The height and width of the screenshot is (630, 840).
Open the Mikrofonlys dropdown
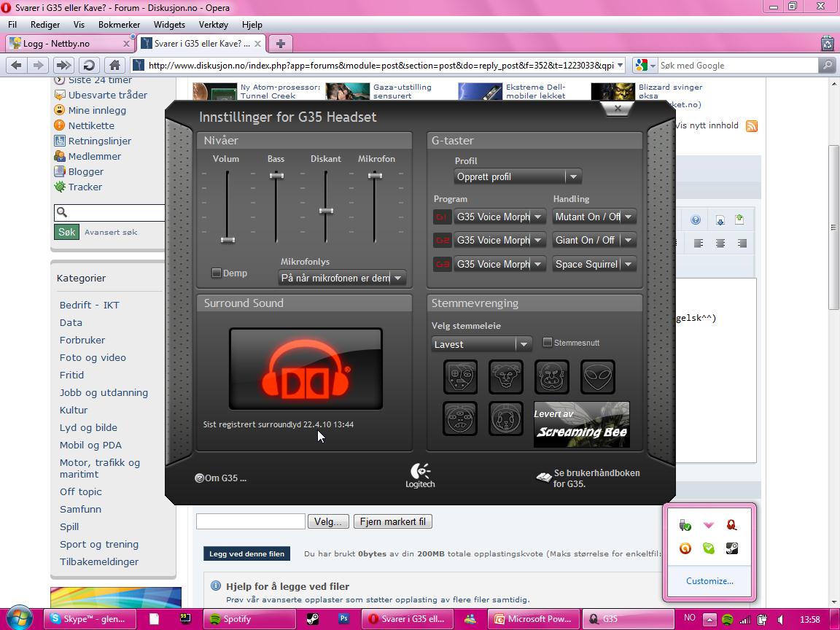pyautogui.click(x=342, y=278)
